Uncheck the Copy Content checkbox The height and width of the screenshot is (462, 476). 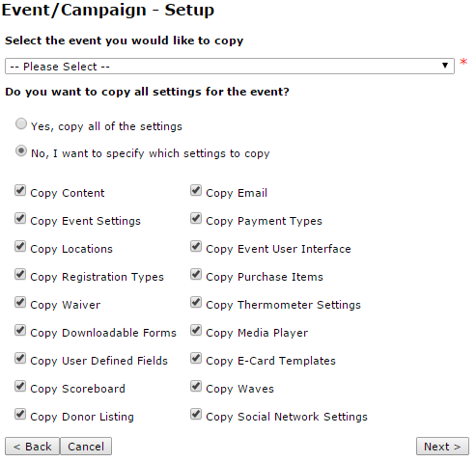pos(20,190)
